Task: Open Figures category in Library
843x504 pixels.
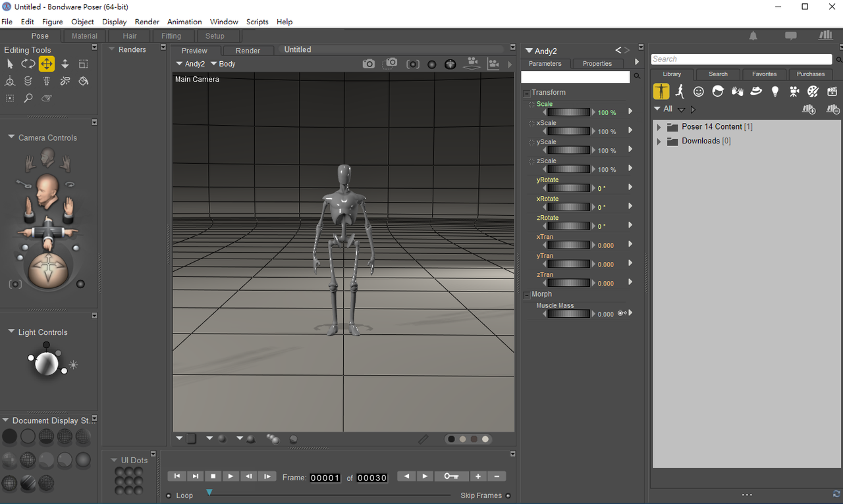Action: tap(661, 91)
